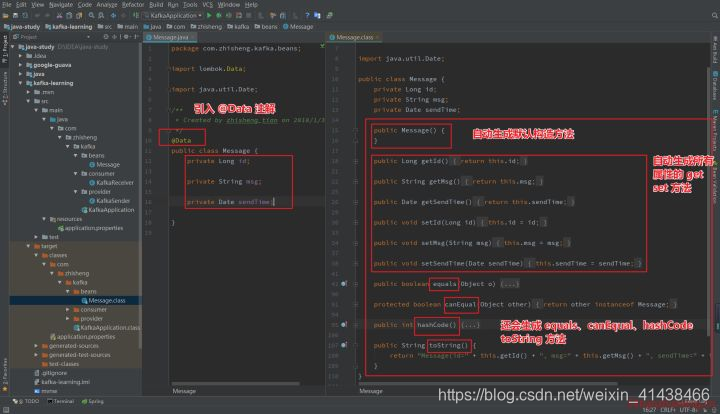Click the kafka-learning breadcrumb
Screen dimensions: 720x414
(69, 27)
